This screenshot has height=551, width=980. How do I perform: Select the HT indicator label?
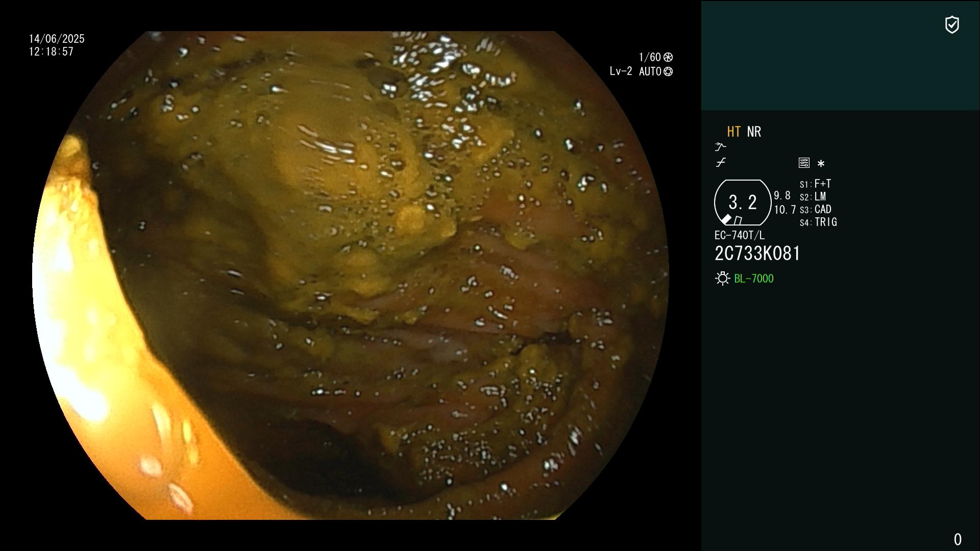point(734,132)
